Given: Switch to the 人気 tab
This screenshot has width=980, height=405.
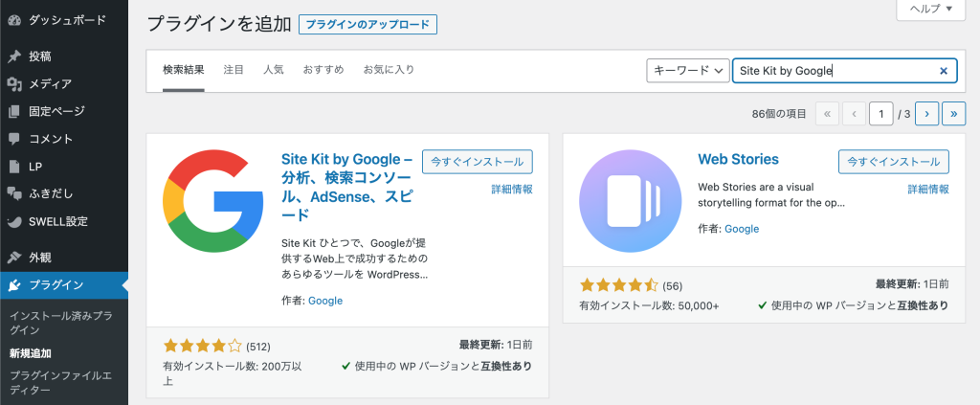Looking at the screenshot, I should pyautogui.click(x=273, y=70).
